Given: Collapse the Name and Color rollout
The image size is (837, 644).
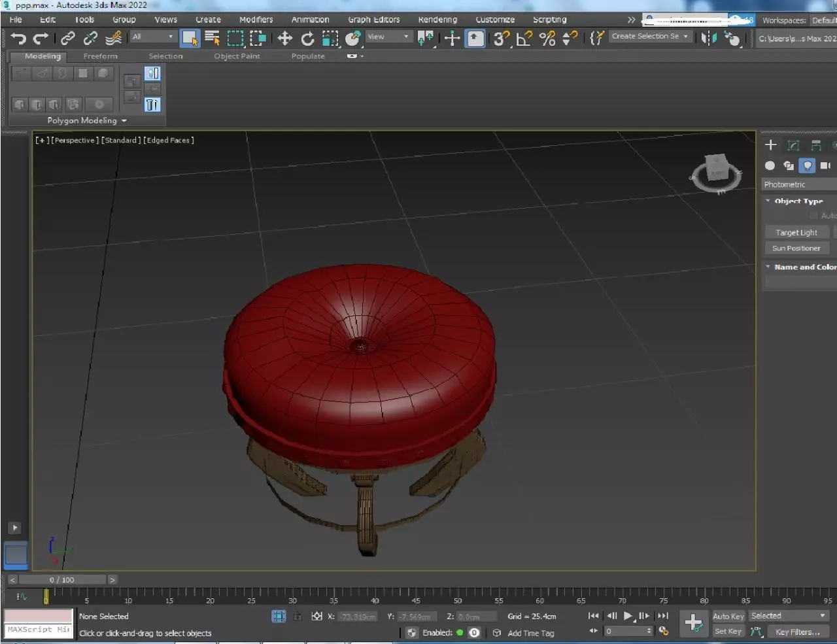Looking at the screenshot, I should (801, 267).
